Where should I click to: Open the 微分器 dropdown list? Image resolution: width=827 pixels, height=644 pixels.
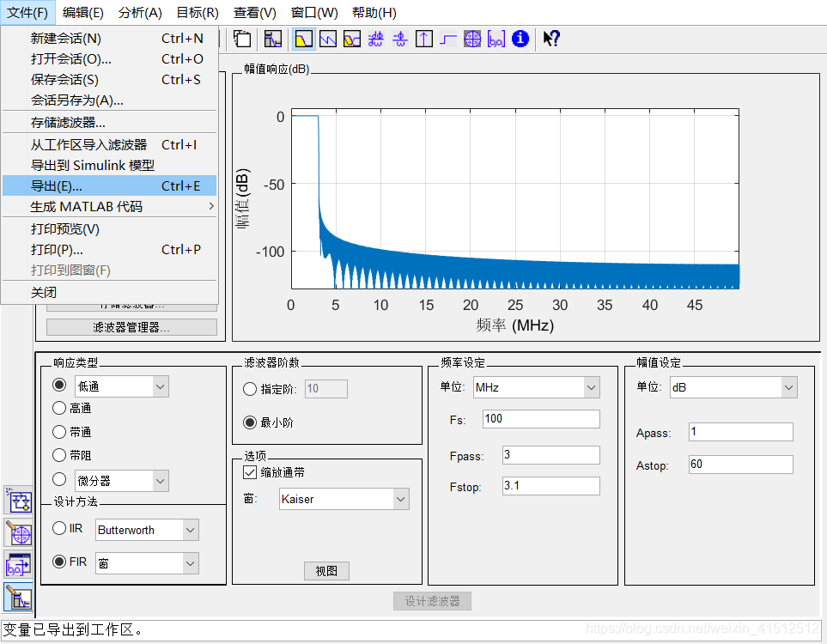pyautogui.click(x=122, y=481)
